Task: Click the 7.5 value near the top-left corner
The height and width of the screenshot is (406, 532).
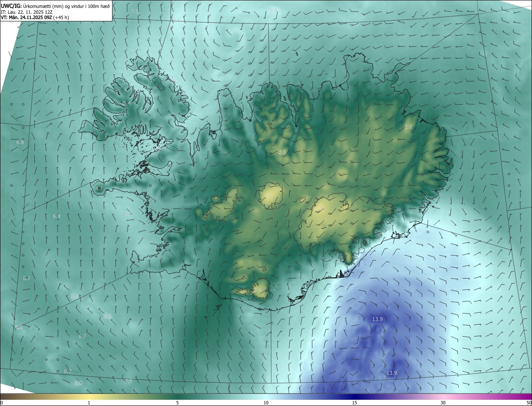Action: [x=135, y=12]
